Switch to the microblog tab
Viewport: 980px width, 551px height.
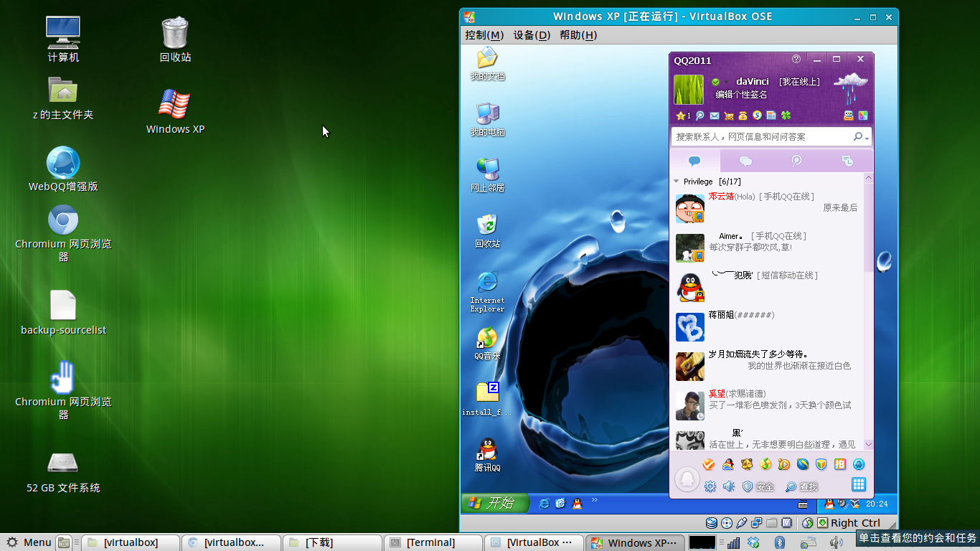796,161
